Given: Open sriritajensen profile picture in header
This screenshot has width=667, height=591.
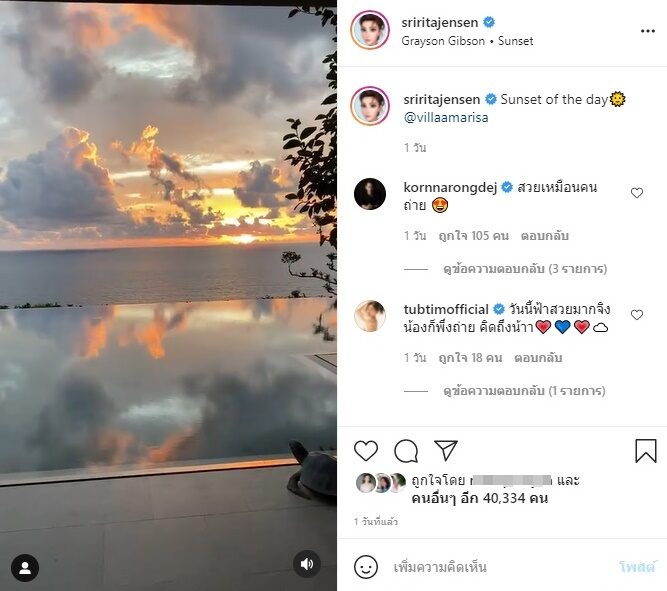Looking at the screenshot, I should [x=370, y=31].
